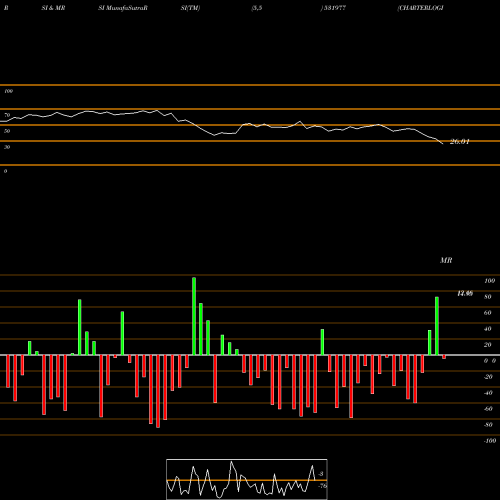Click the -80 label on MR axis

point(488,425)
